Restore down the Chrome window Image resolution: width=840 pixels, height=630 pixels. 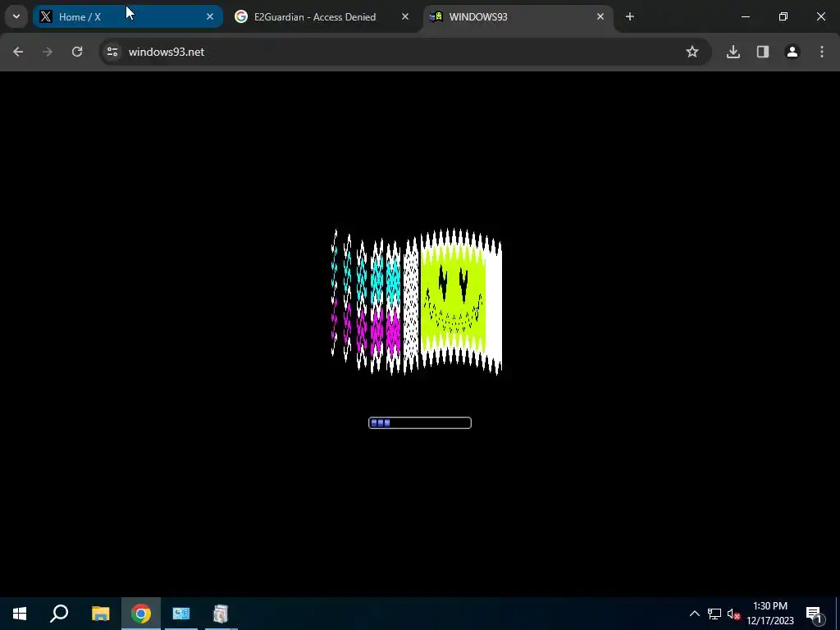click(783, 16)
